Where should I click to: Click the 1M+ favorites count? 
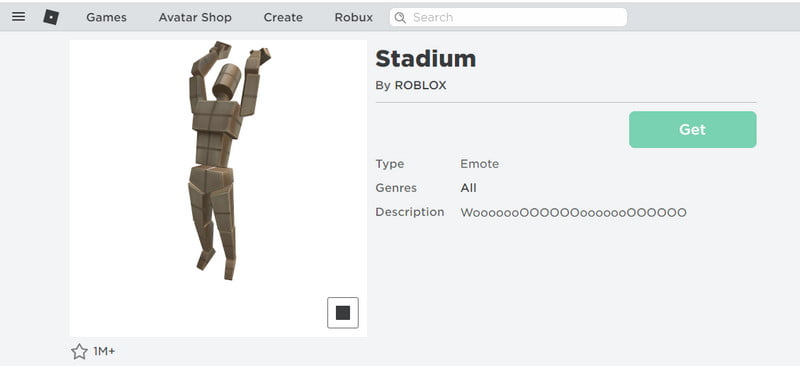click(x=104, y=352)
